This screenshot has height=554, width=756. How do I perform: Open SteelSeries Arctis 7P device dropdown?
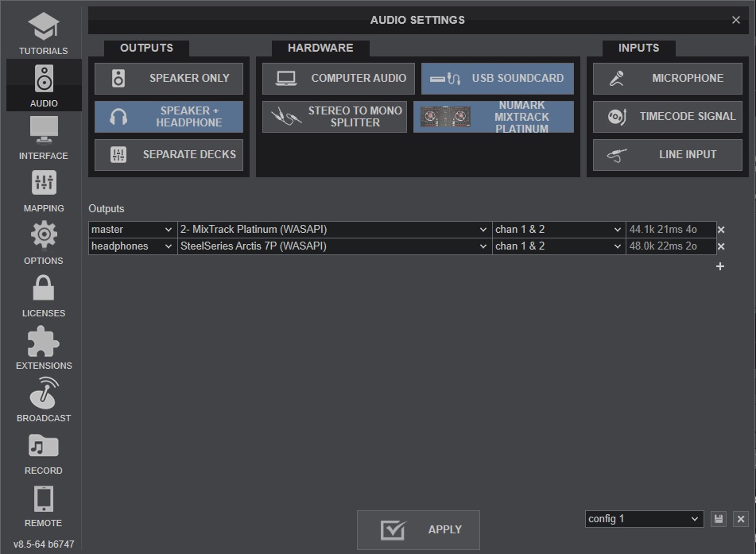point(335,246)
